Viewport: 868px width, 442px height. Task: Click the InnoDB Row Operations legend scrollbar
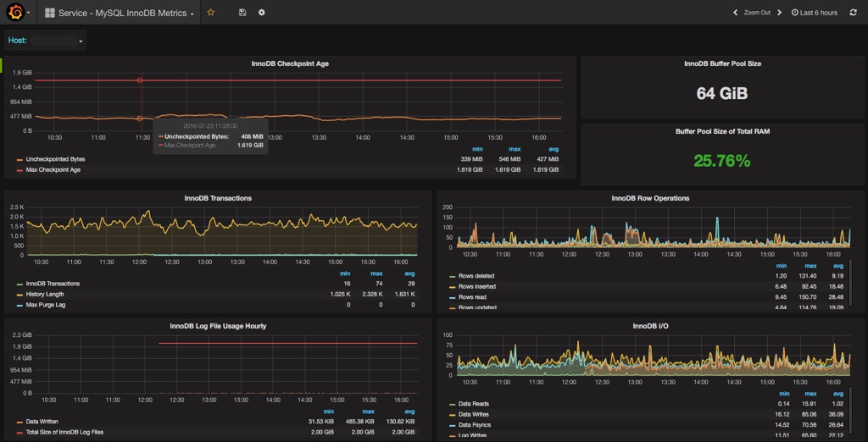[x=851, y=284]
